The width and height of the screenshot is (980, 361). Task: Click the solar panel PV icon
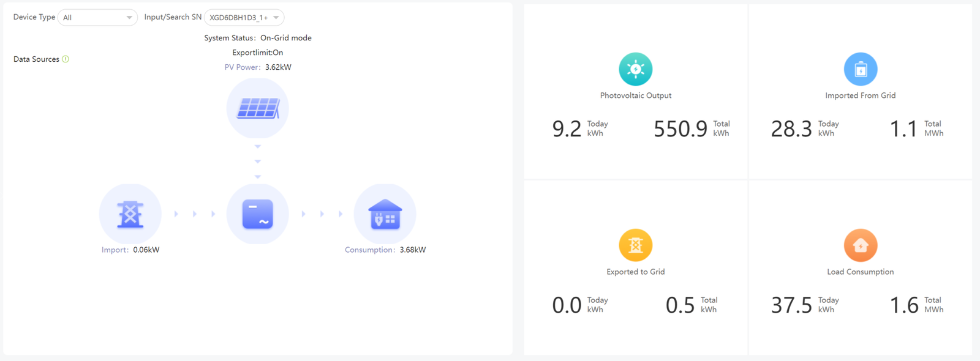click(x=258, y=109)
